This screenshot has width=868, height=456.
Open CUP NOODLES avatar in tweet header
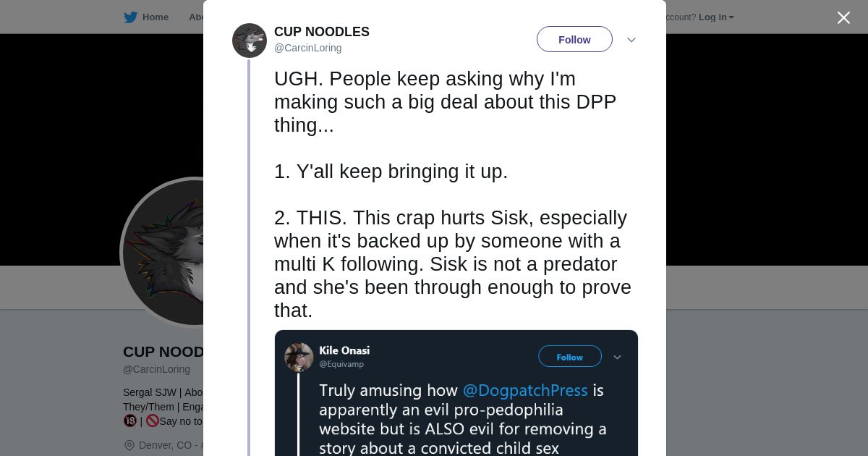pos(250,41)
